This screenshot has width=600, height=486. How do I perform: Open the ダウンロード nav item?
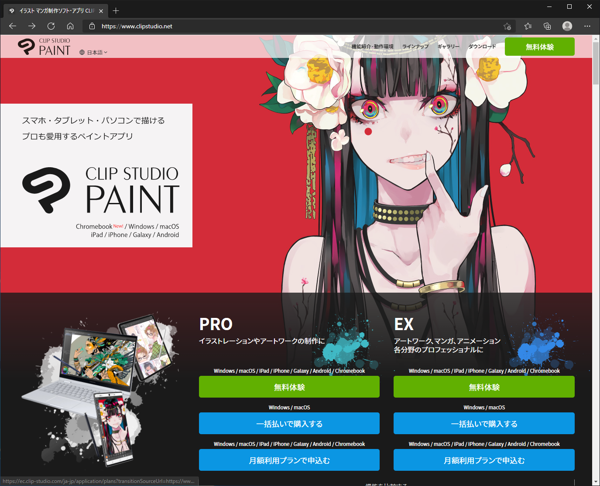482,46
